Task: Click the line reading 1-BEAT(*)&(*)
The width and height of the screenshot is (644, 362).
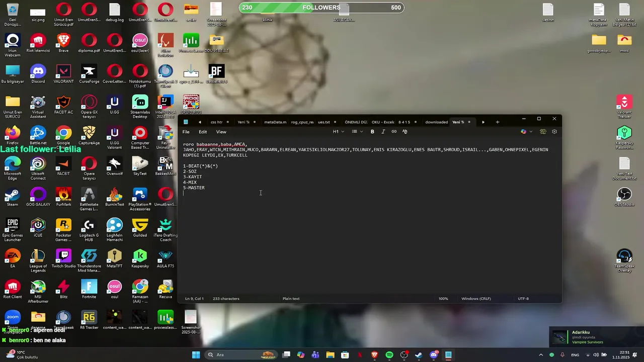Action: point(200,166)
